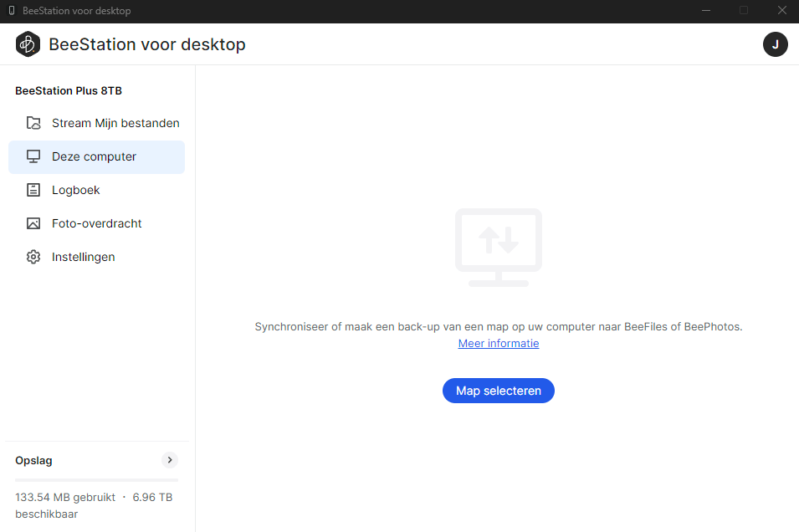This screenshot has height=532, width=799.
Task: Click the Logboek log icon
Action: pyautogui.click(x=33, y=190)
